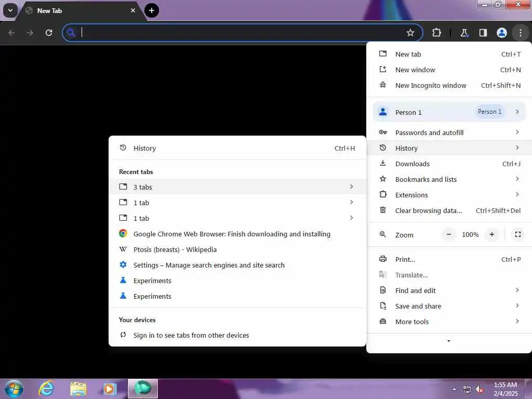Reopen Ptosis (breasts) Wikipedia tab
Image resolution: width=532 pixels, height=399 pixels.
point(237,249)
